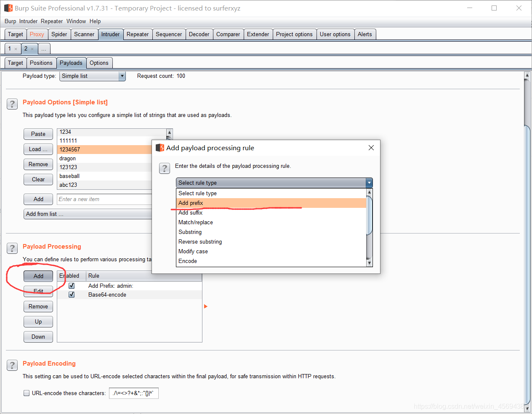Choose Reverse substring rule type

point(271,241)
